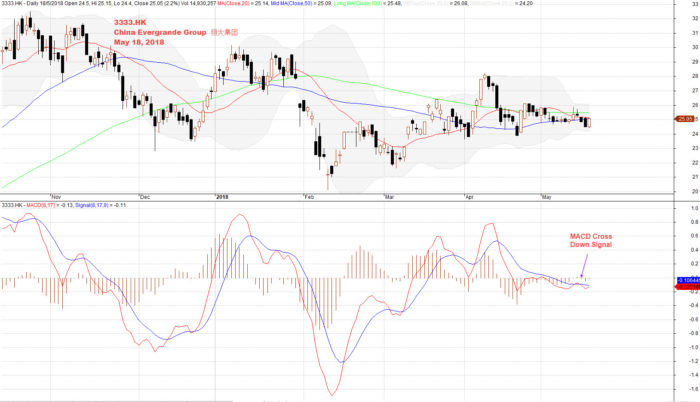Click the Open 24.5 value in header line
Screen dimensions: 700x402
click(x=75, y=3)
